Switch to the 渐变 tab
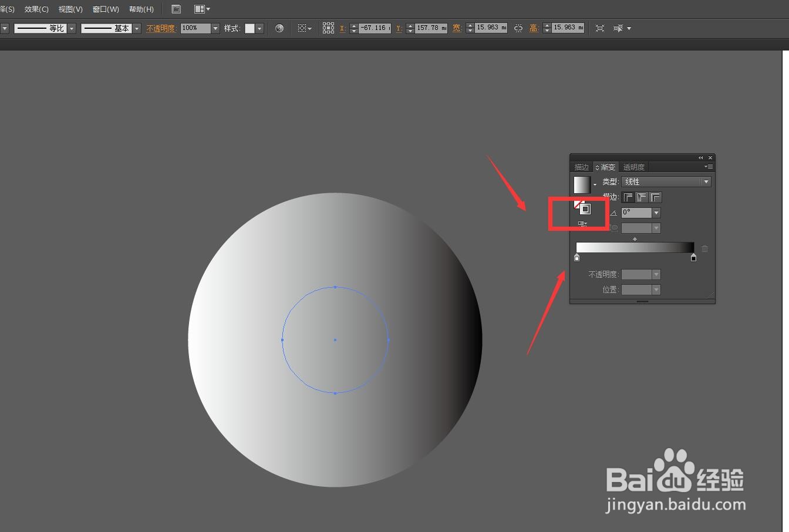The height and width of the screenshot is (532, 789). click(605, 167)
